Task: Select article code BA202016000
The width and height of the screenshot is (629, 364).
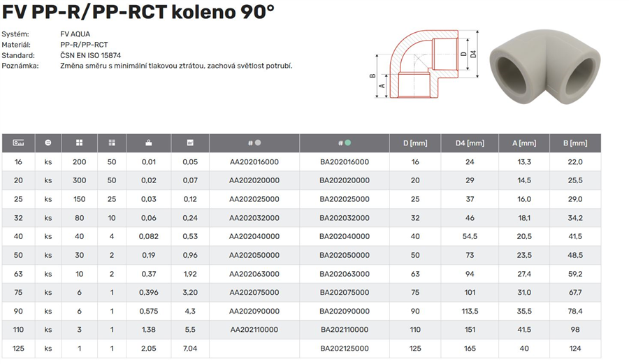Action: [345, 162]
